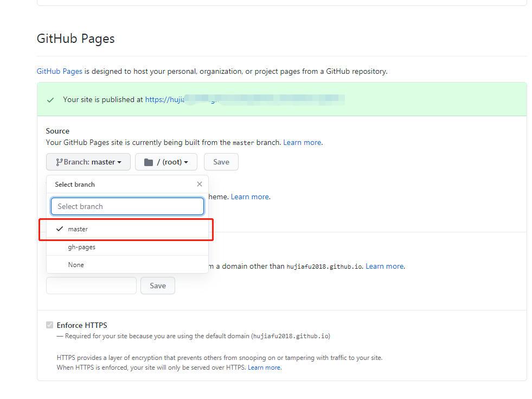Screen dimensions: 532x399
Task: Focus the Select branch filter field
Action: 127,206
